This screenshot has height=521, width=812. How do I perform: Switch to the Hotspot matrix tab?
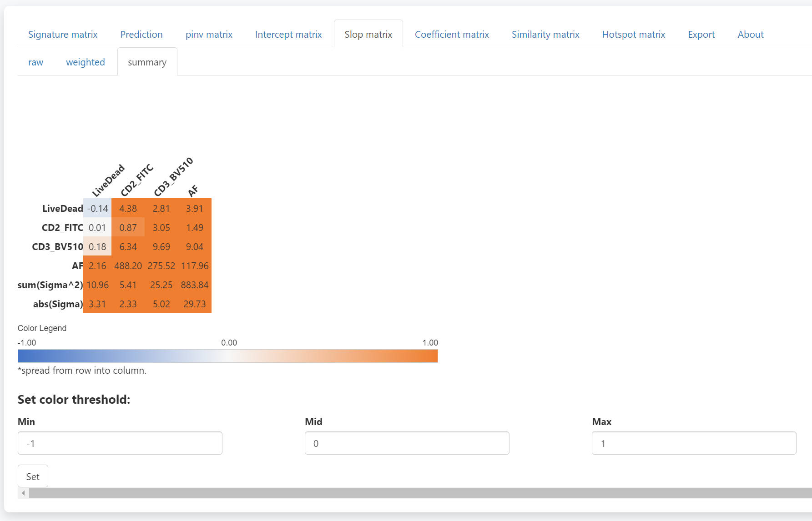coord(633,35)
